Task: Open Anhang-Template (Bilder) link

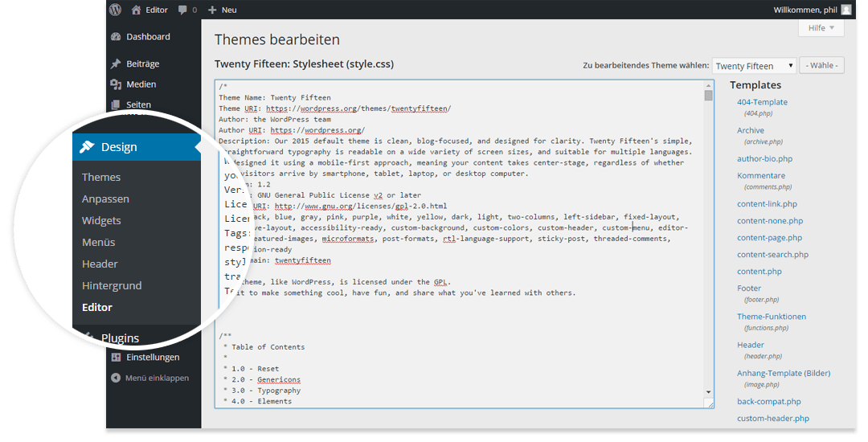Action: tap(784, 373)
